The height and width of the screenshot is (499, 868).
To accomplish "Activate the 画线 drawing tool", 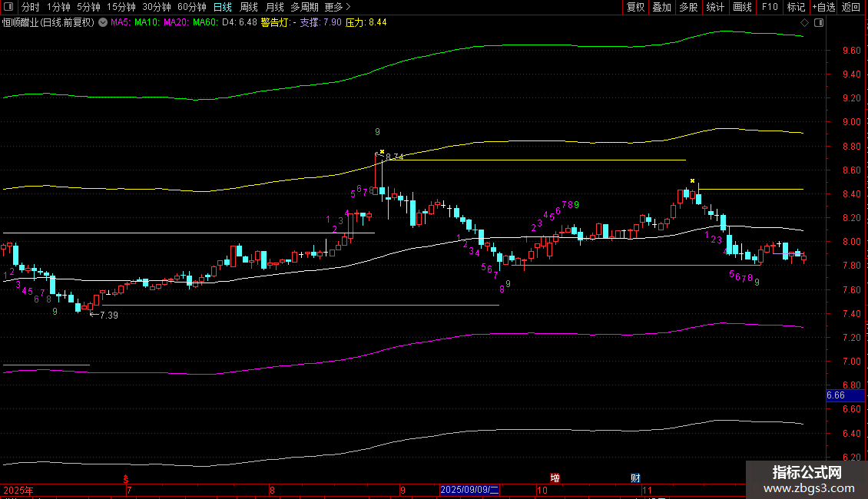I will click(x=742, y=7).
